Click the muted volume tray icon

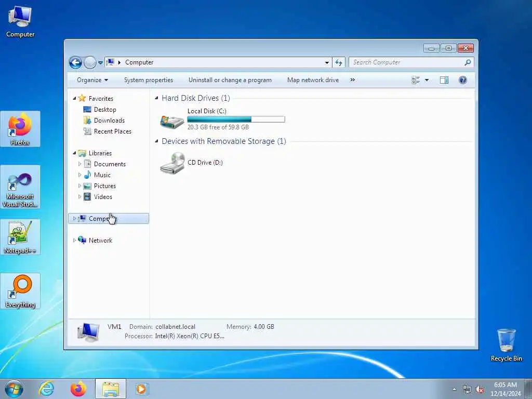point(480,390)
